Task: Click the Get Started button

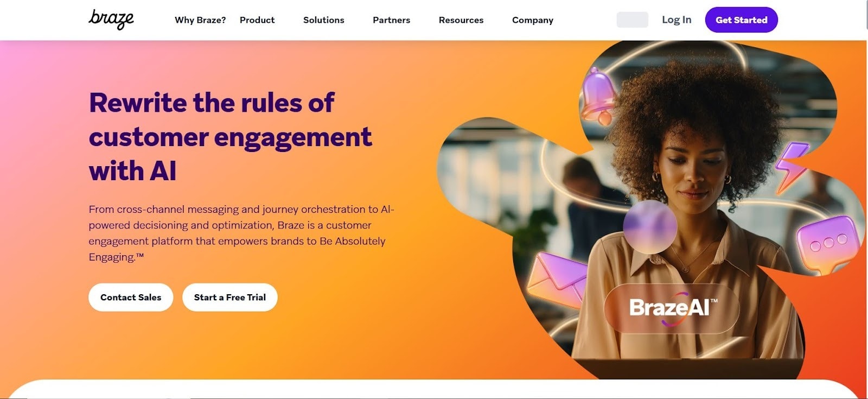Action: (741, 20)
